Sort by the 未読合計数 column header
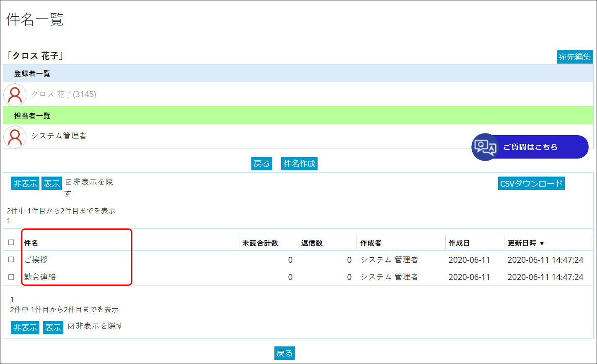This screenshot has height=364, width=597. tap(260, 243)
